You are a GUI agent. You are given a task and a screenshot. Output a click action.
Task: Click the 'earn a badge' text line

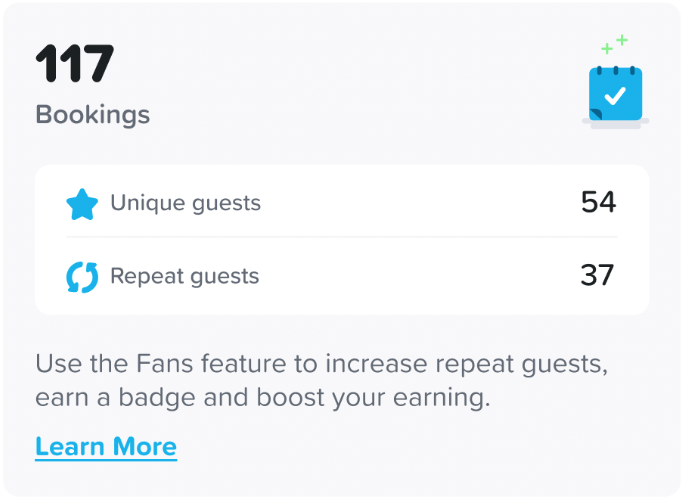coord(262,397)
